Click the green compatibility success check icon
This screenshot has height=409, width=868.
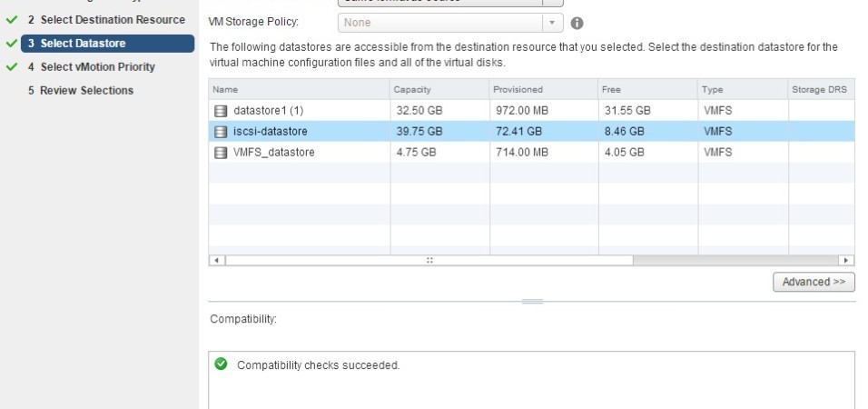coord(221,364)
